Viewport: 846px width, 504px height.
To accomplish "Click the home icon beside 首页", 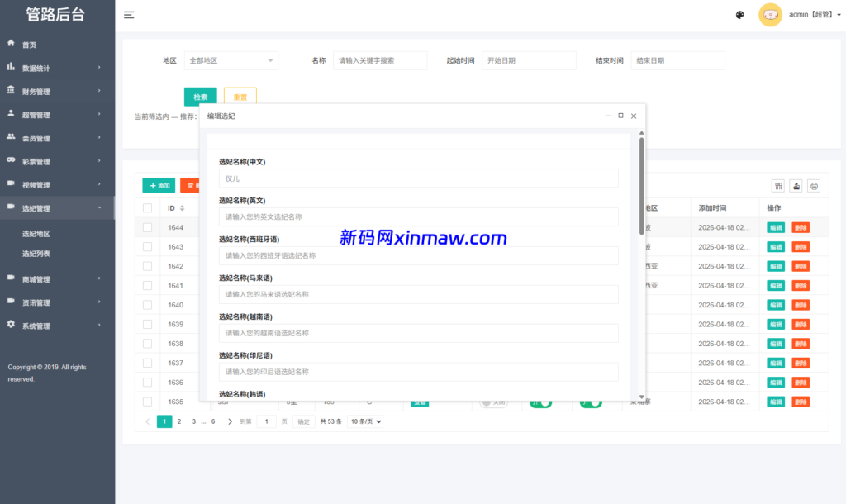I will [x=10, y=43].
